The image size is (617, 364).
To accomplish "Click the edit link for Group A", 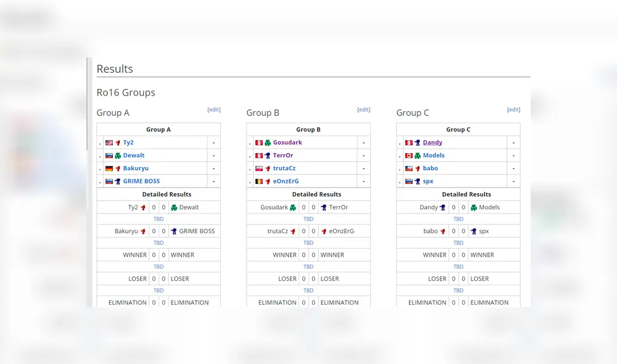I will click(x=214, y=109).
